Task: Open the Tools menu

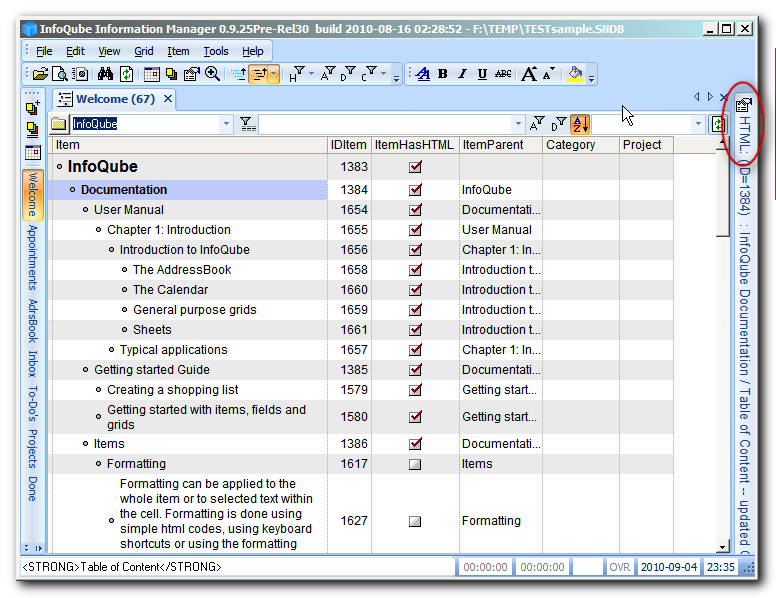Action: (x=216, y=51)
